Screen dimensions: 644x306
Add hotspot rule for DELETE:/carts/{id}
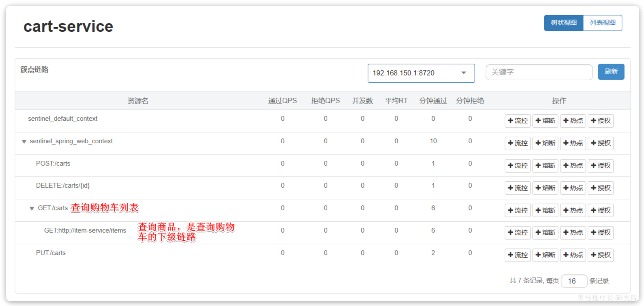tap(573, 188)
